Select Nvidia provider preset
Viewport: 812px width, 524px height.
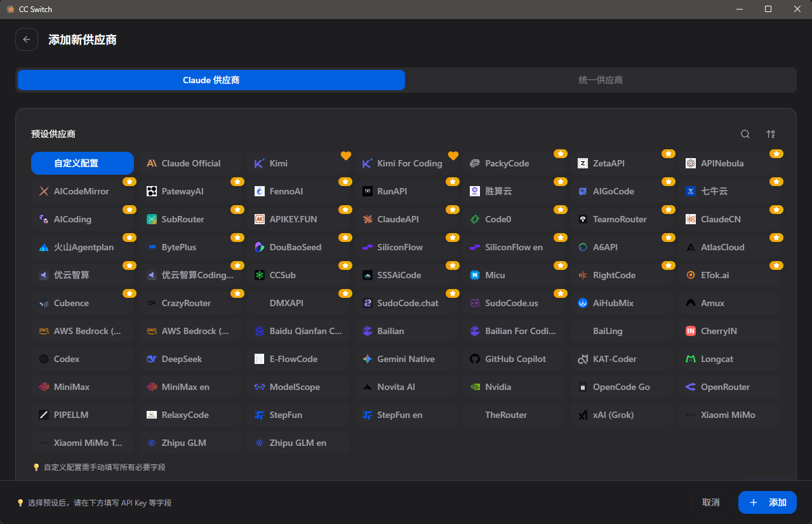(x=514, y=387)
